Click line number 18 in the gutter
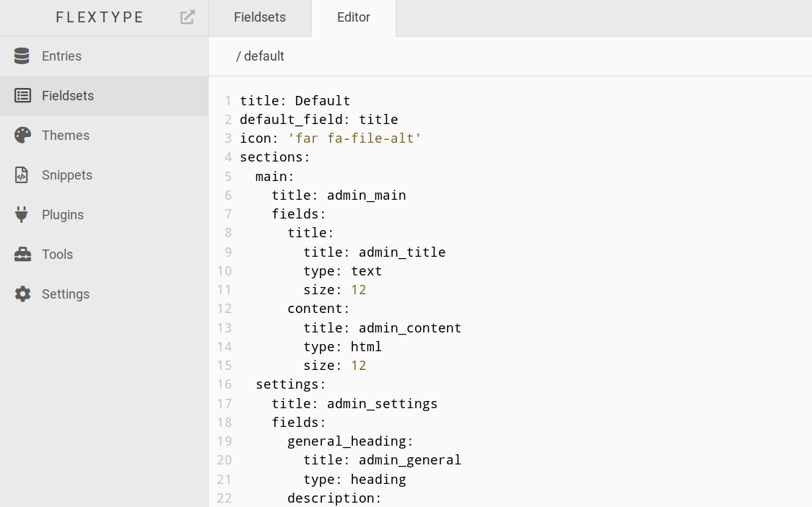The width and height of the screenshot is (812, 507). [224, 423]
